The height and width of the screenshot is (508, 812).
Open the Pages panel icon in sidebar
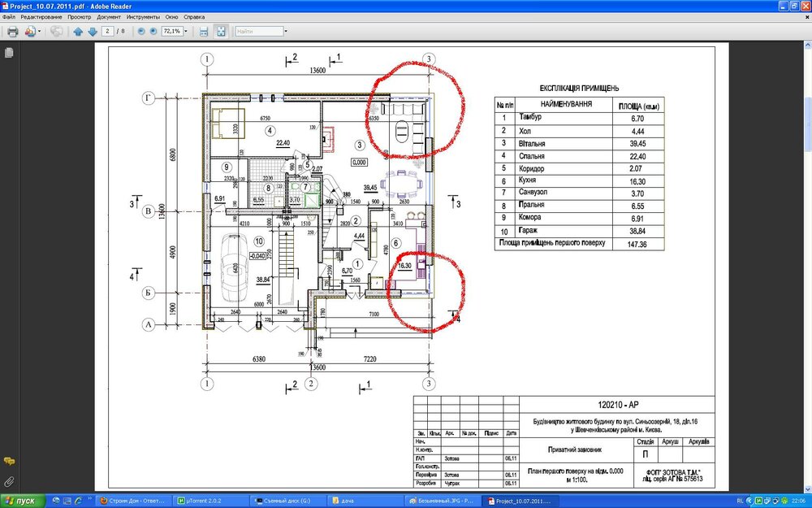tap(9, 53)
